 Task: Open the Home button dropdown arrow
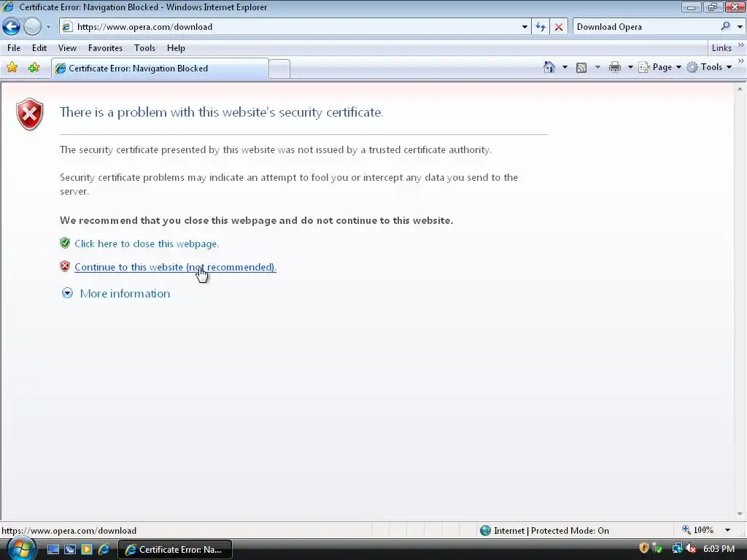click(565, 67)
